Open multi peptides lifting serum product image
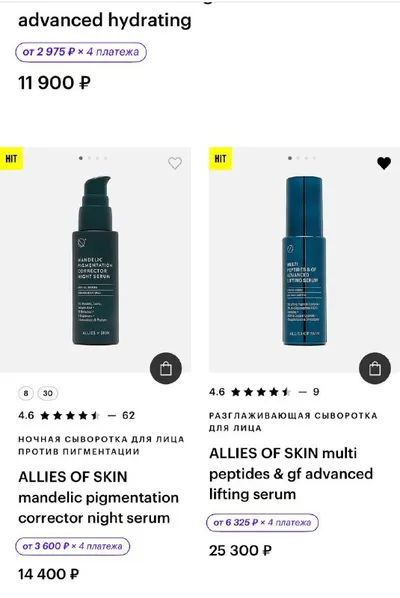 pos(304,260)
